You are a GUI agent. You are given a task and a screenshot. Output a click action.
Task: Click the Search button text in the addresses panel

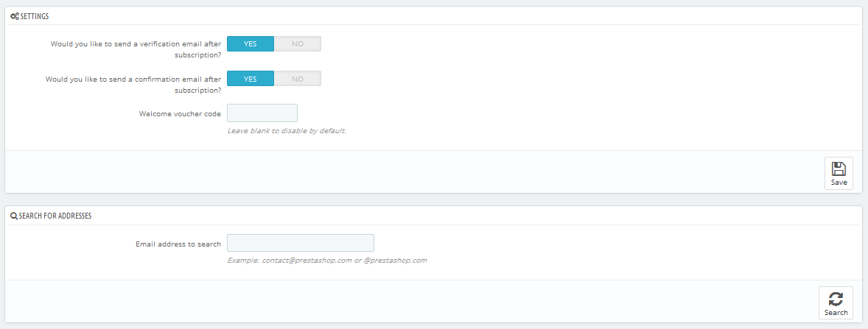pyautogui.click(x=836, y=312)
